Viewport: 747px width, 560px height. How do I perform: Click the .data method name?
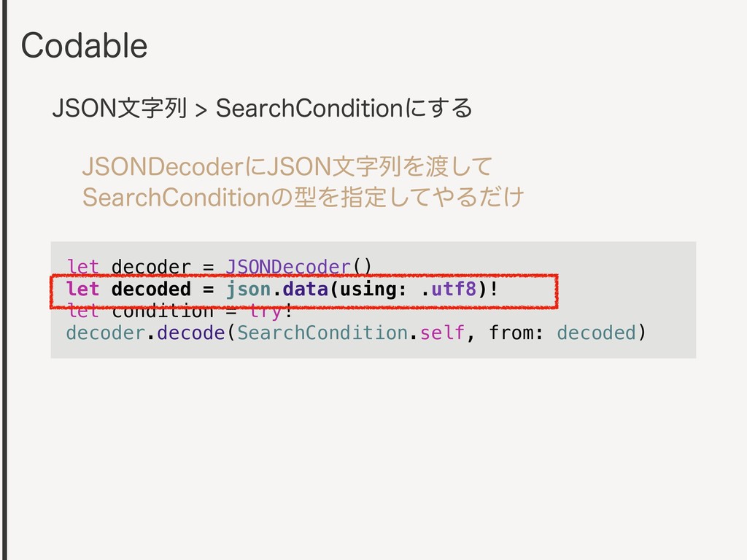tap(301, 289)
